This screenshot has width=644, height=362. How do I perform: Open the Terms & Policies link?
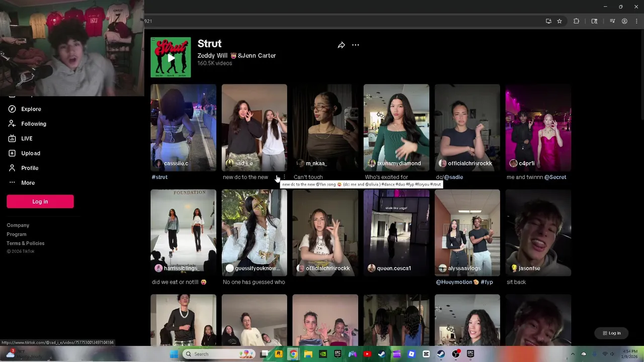pyautogui.click(x=26, y=243)
